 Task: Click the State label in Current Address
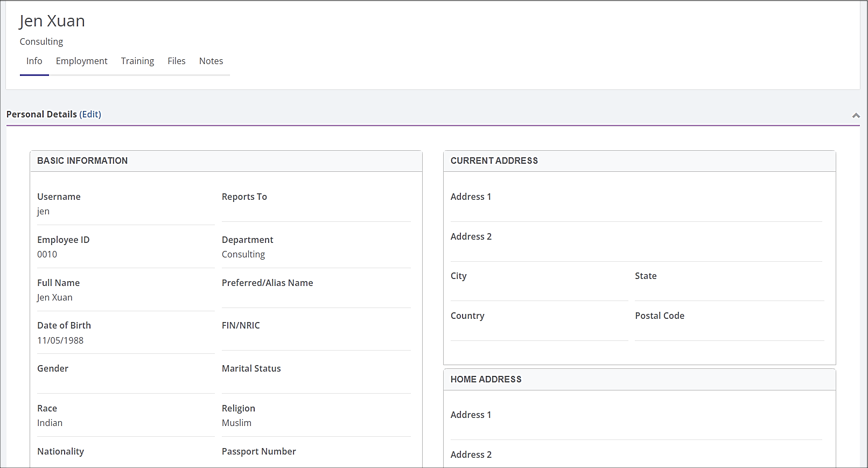pyautogui.click(x=646, y=276)
